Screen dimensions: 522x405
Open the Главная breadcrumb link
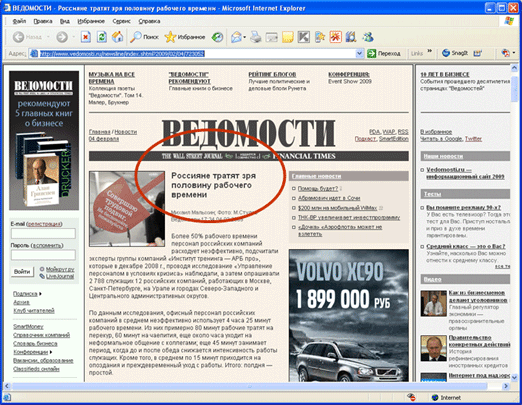point(99,132)
